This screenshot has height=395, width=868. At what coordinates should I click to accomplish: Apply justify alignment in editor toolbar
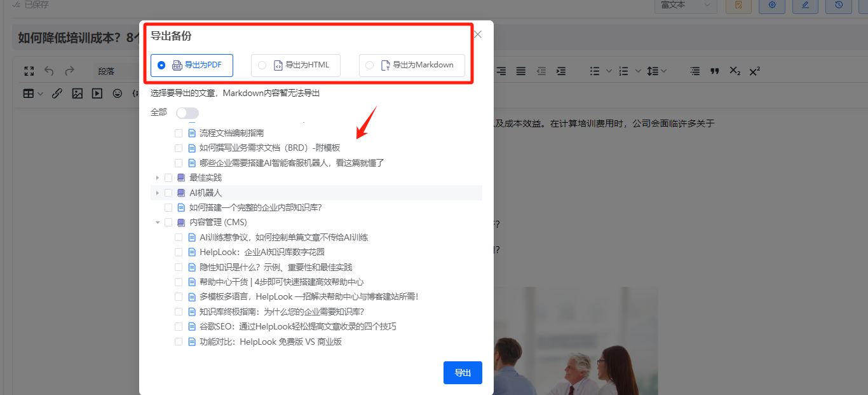[x=521, y=71]
